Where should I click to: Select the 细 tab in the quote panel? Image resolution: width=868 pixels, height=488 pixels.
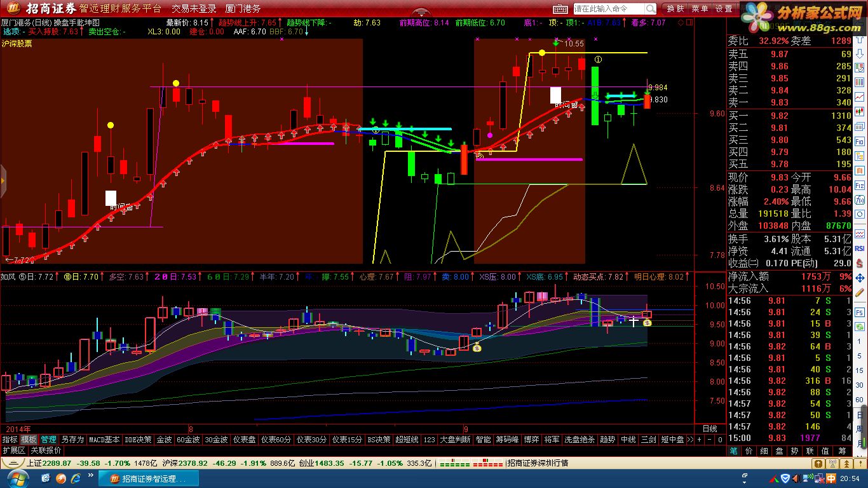point(764,451)
